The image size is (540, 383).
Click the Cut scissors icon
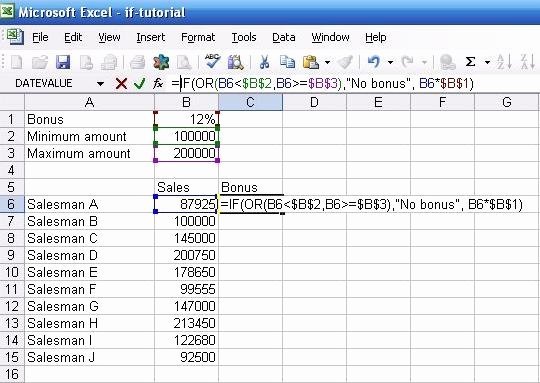tap(264, 62)
